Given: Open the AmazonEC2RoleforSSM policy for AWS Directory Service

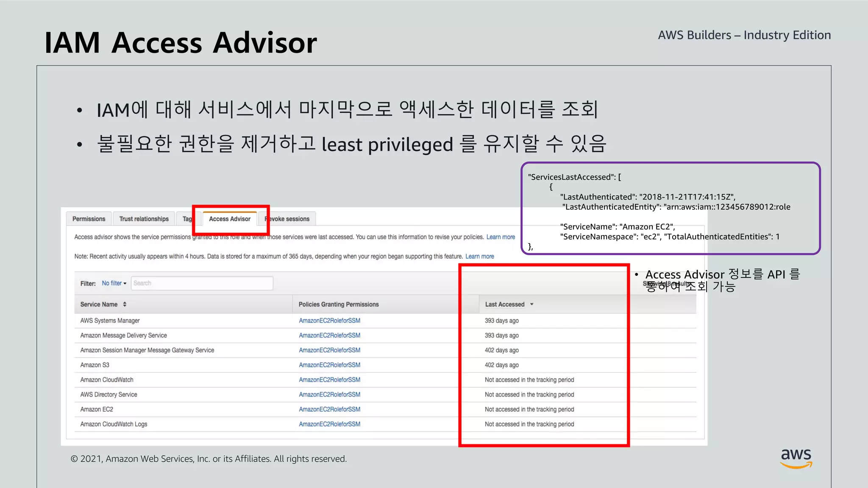Looking at the screenshot, I should [x=330, y=394].
